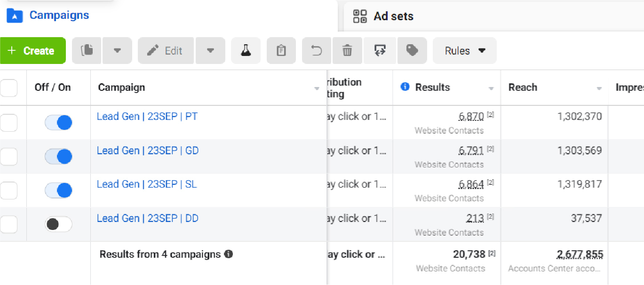Check the select-all header checkbox
This screenshot has height=285, width=644.
[8, 88]
